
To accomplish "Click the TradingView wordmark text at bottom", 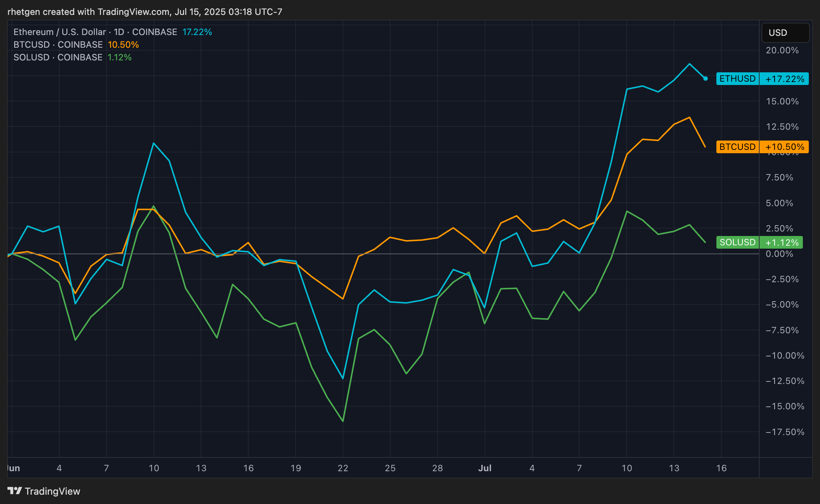I will (x=53, y=491).
